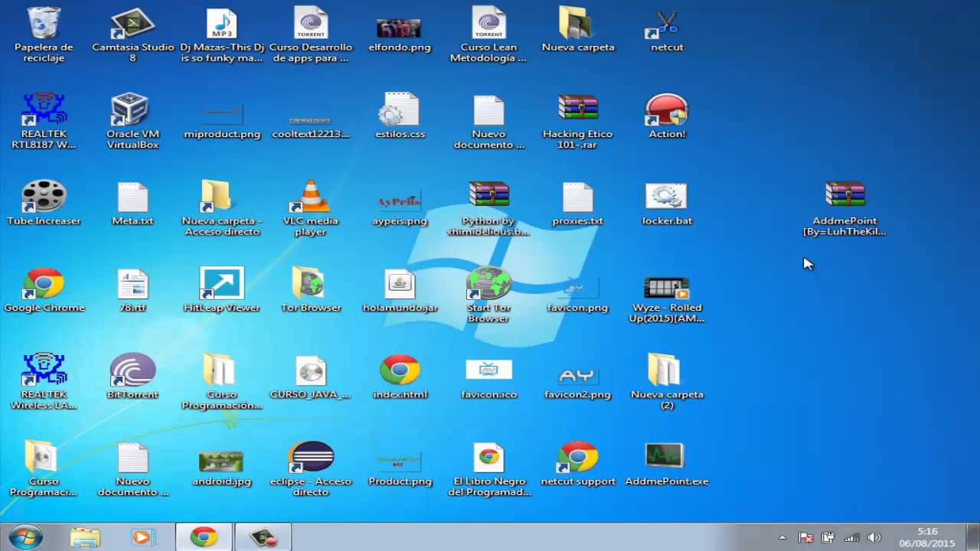
Task: Open Windows Media Player taskbar icon
Action: [142, 537]
